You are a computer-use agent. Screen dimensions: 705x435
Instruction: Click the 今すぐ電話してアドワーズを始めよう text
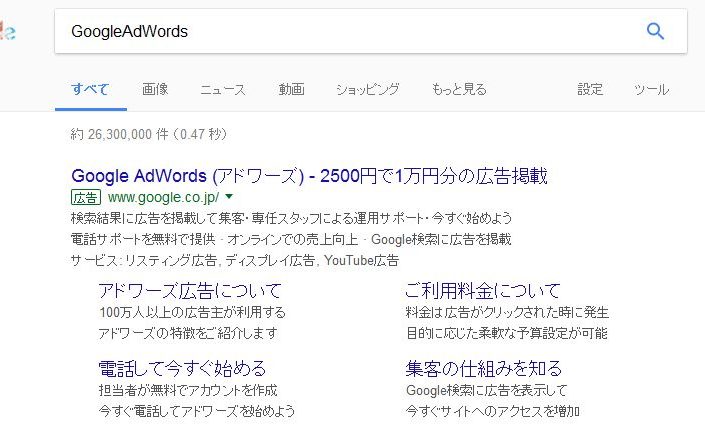[196, 411]
